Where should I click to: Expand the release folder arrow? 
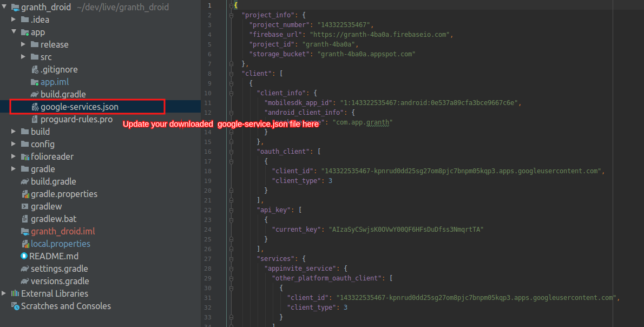tap(23, 44)
